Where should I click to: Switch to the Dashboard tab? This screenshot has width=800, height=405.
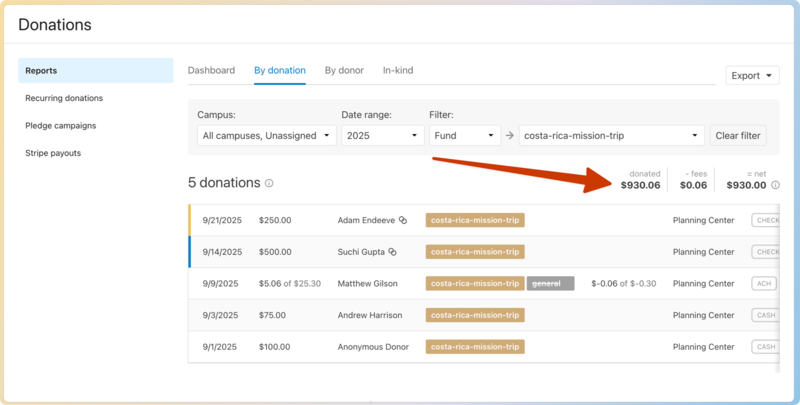point(211,71)
